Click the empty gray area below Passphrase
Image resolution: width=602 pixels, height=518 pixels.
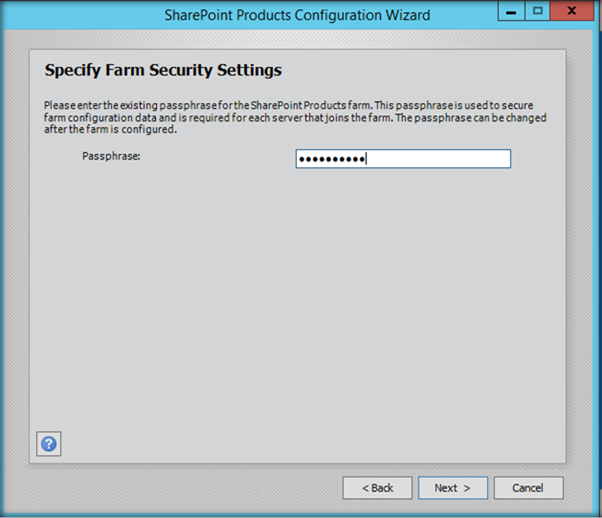[x=300, y=300]
